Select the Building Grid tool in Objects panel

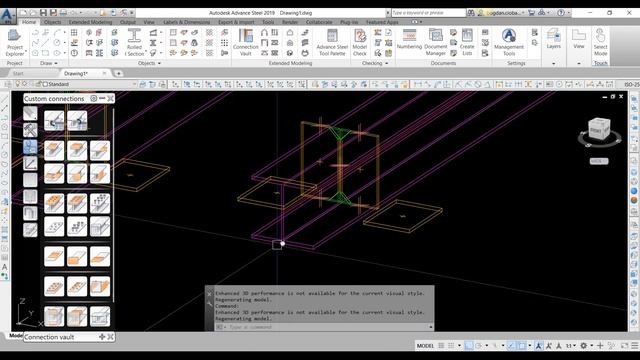pyautogui.click(x=74, y=33)
